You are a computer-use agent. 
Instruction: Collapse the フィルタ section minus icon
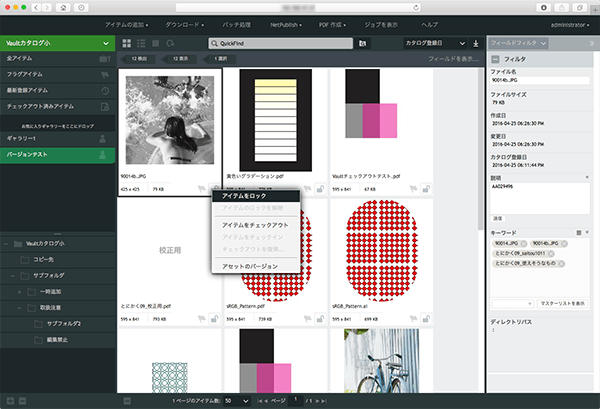(x=495, y=59)
